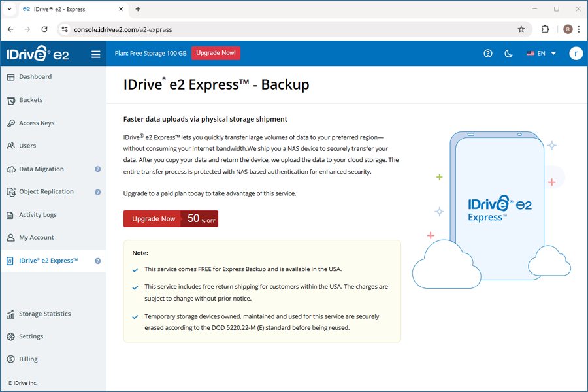Click the Settings gear icon
The height and width of the screenshot is (392, 588).
(10, 337)
